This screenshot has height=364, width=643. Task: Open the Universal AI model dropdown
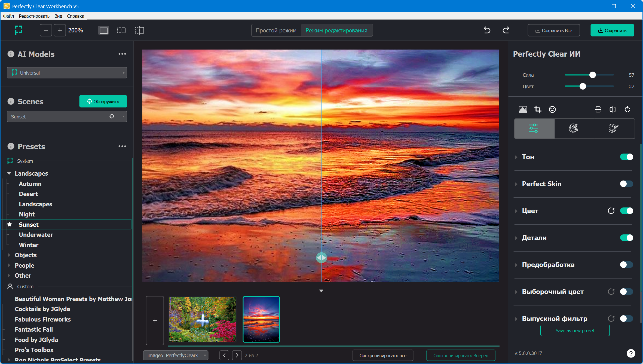click(67, 73)
